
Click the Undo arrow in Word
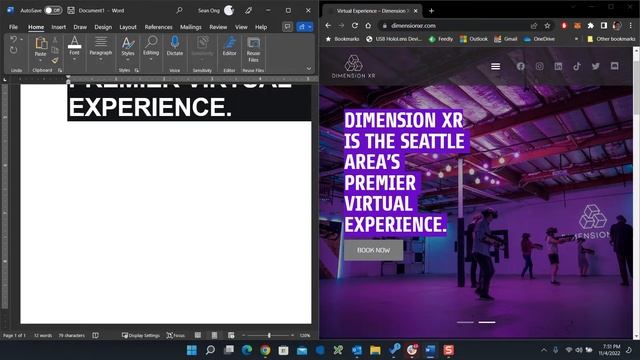click(13, 40)
